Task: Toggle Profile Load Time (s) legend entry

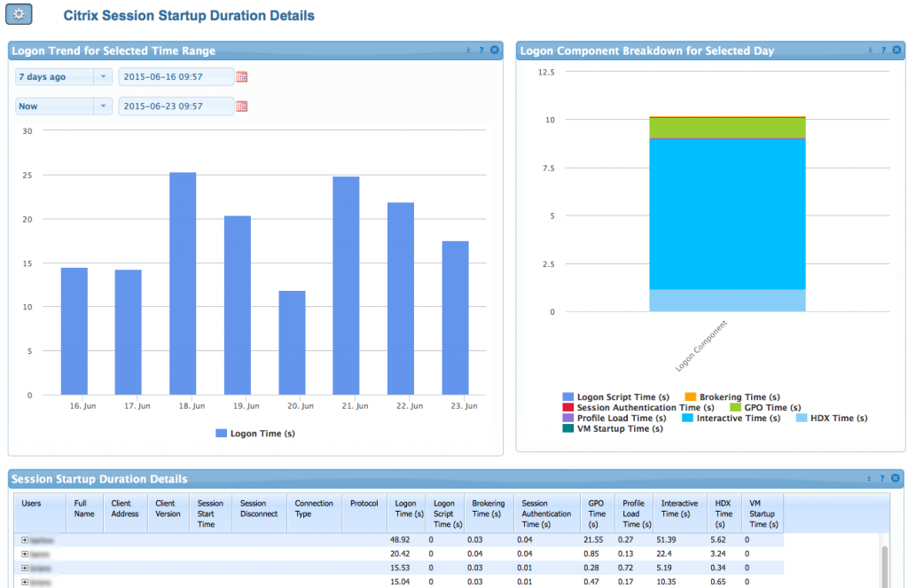Action: point(615,418)
